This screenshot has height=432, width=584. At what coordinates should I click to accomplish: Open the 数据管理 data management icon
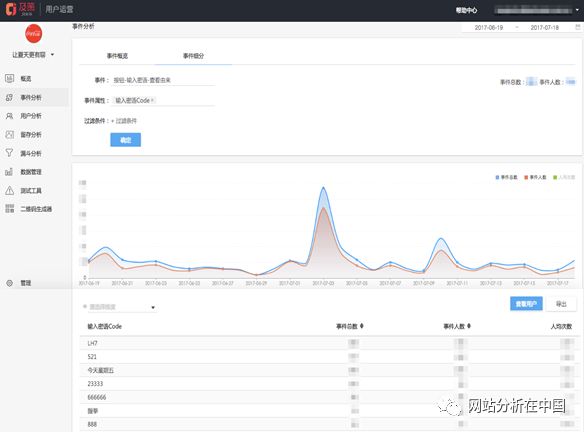coord(10,172)
